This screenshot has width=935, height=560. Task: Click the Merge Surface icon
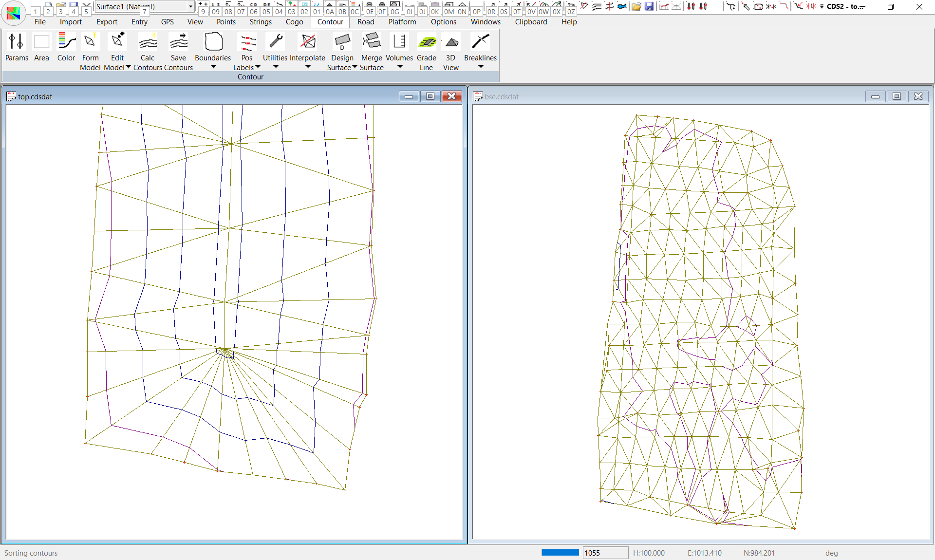(x=372, y=42)
